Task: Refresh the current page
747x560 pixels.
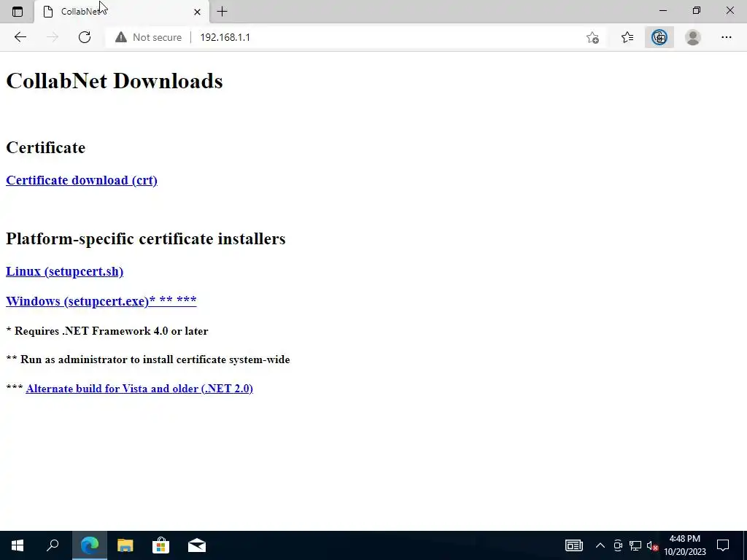Action: click(x=85, y=37)
